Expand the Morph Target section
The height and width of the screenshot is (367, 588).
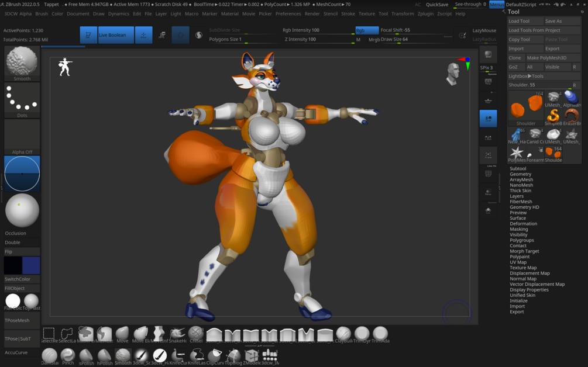[x=524, y=251]
